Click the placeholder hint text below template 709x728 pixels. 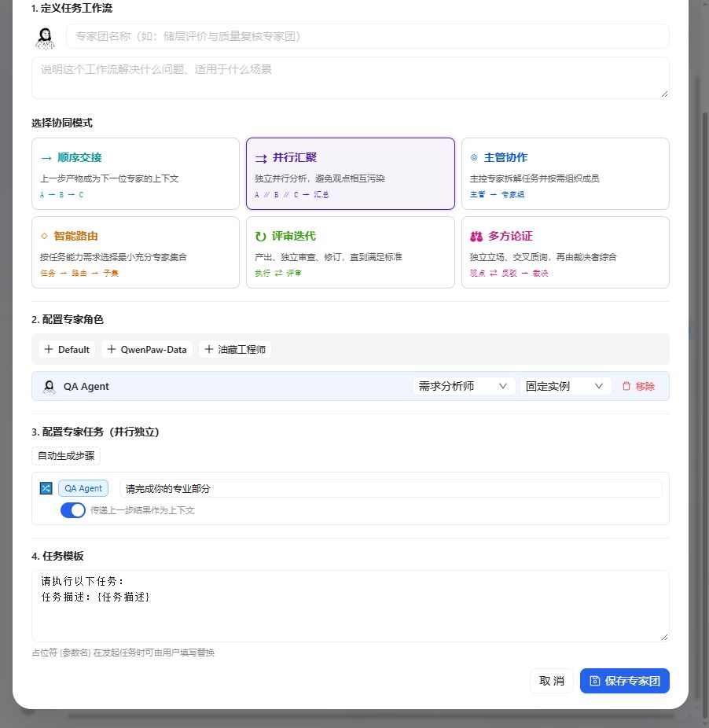(123, 653)
